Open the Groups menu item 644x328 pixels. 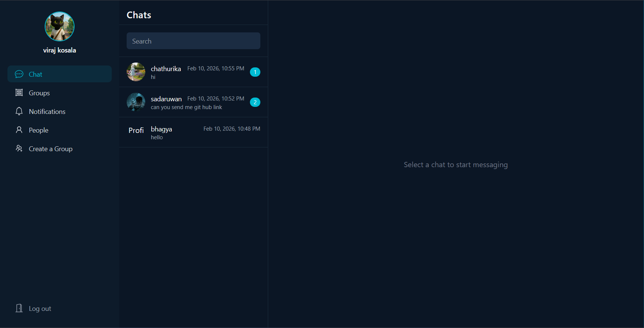pyautogui.click(x=39, y=93)
